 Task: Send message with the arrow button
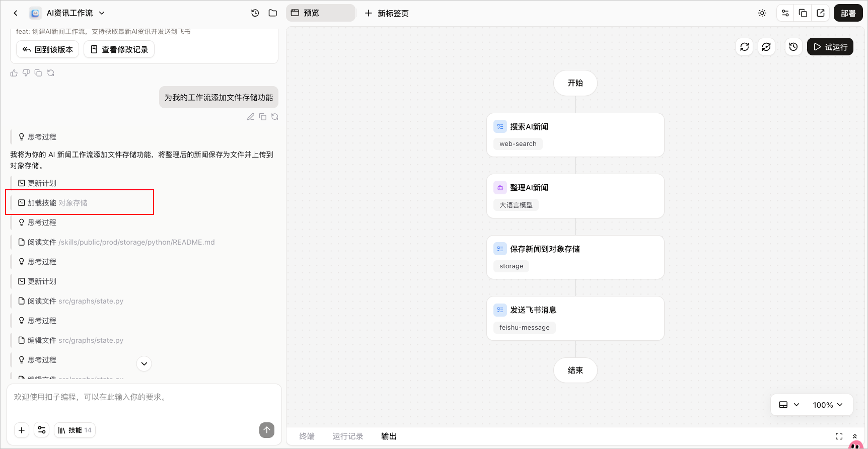(x=267, y=430)
